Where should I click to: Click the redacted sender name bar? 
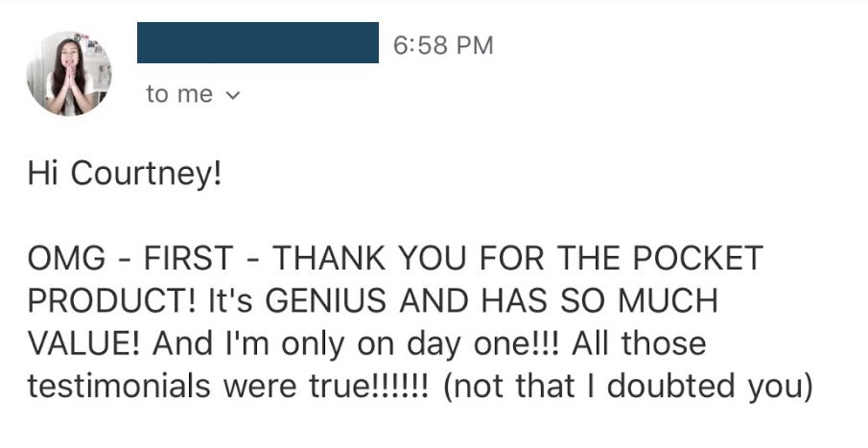tap(257, 43)
